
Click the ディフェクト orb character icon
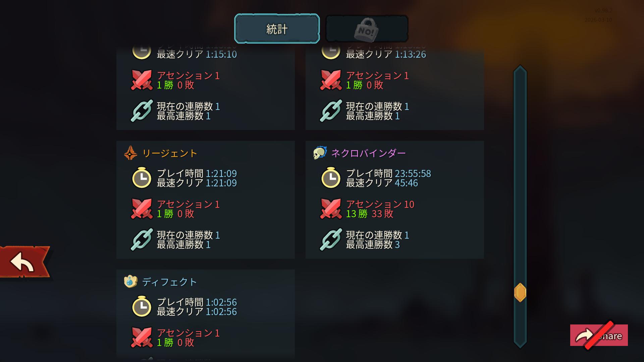(x=130, y=282)
